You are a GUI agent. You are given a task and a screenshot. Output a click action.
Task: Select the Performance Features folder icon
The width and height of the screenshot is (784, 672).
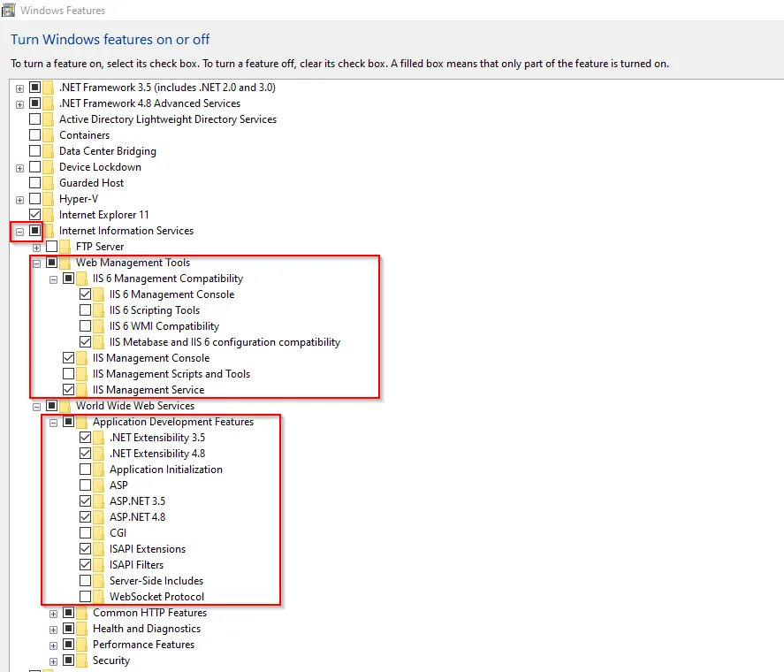[x=82, y=645]
